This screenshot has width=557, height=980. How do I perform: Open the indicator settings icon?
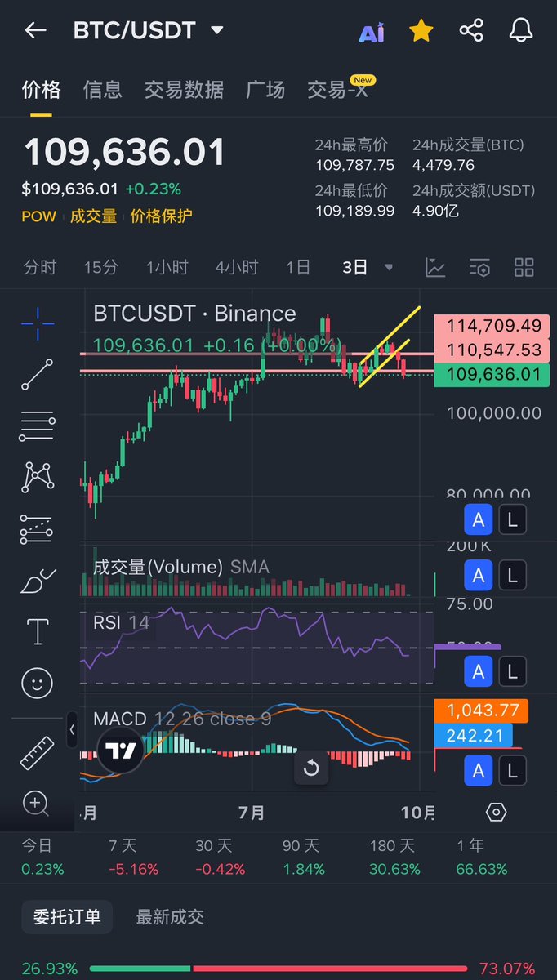click(x=479, y=267)
